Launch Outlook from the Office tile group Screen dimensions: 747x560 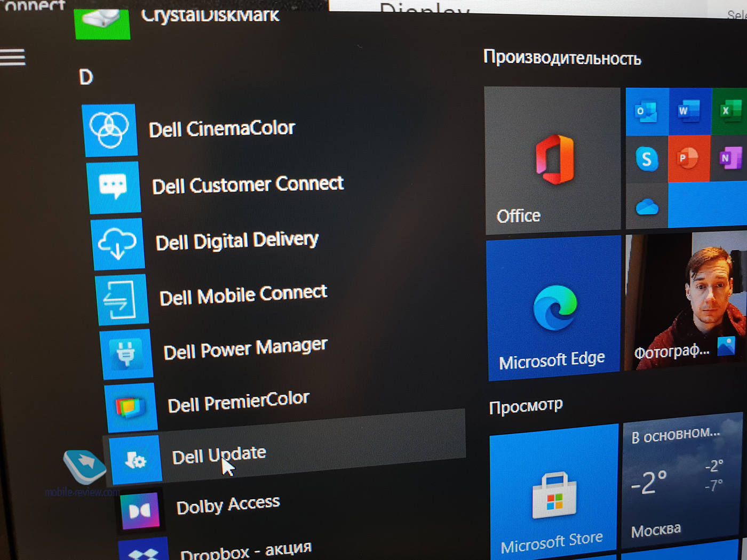pos(647,112)
